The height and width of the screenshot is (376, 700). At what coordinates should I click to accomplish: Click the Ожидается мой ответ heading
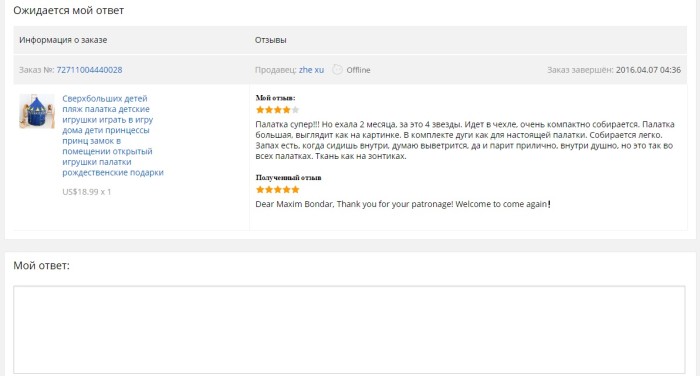tap(68, 10)
